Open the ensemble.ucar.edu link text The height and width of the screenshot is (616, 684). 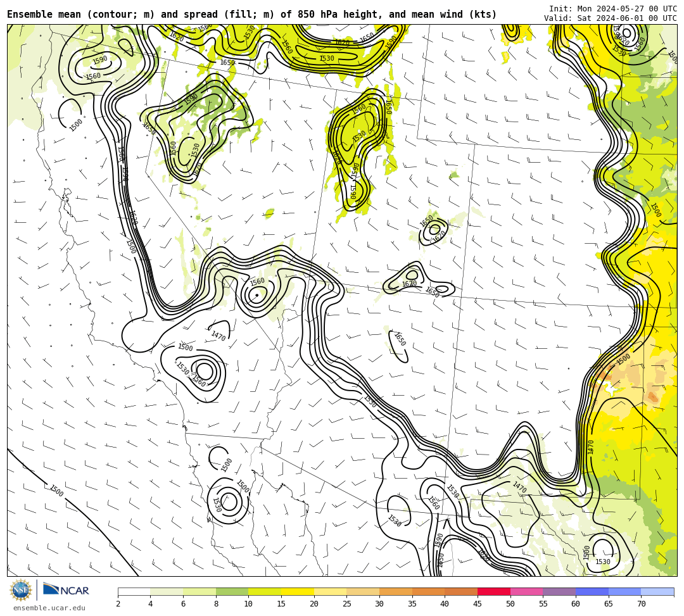pos(49,608)
